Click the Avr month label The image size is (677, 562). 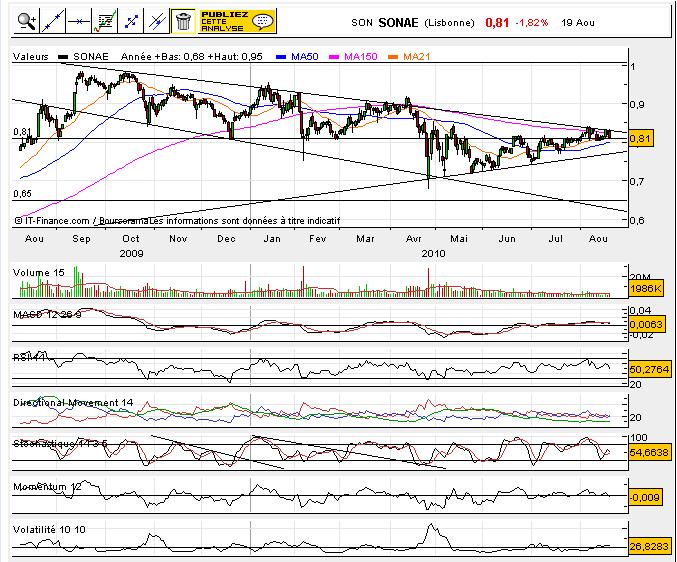pos(414,238)
